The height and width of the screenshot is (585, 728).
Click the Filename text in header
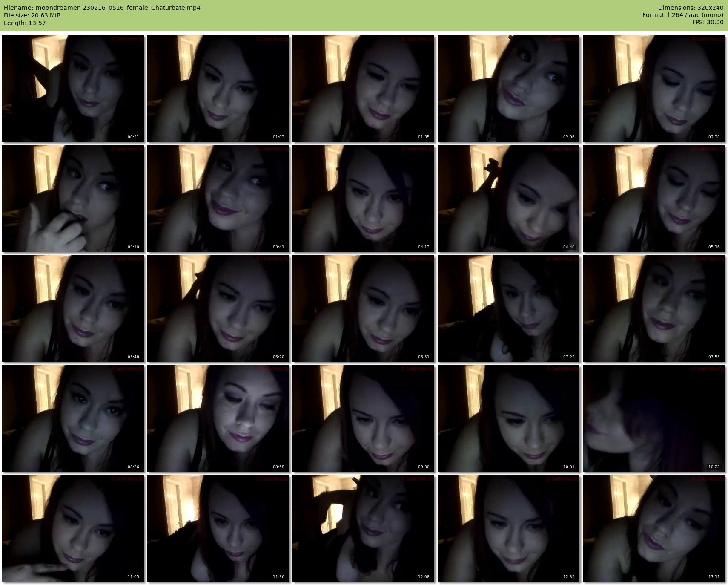[x=102, y=8]
